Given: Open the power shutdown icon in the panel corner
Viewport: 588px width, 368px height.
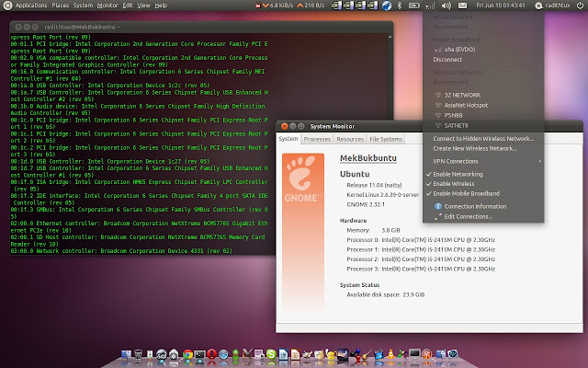Looking at the screenshot, I should tap(580, 6).
